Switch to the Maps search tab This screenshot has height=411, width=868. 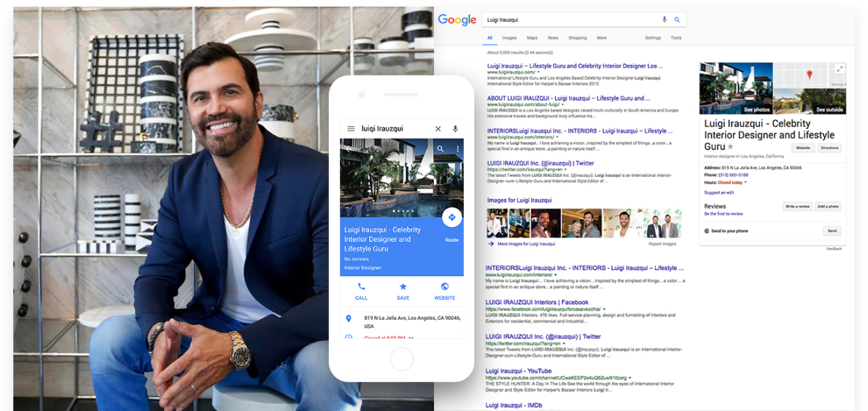pos(532,38)
